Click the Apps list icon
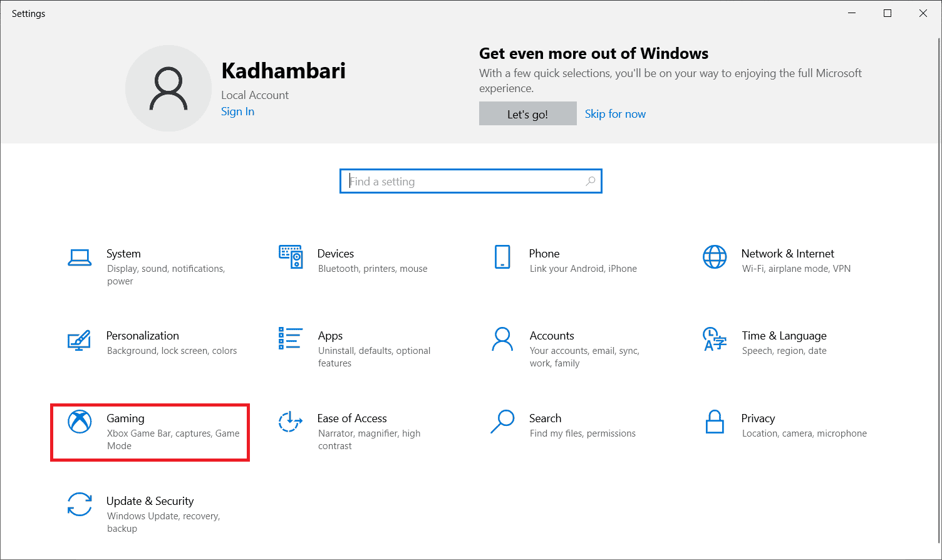Viewport: 942px width, 560px height. click(291, 338)
